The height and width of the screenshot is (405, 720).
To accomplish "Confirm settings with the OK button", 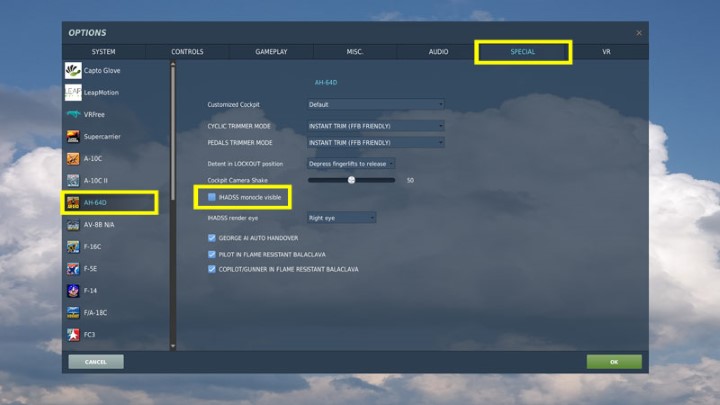I will [614, 361].
